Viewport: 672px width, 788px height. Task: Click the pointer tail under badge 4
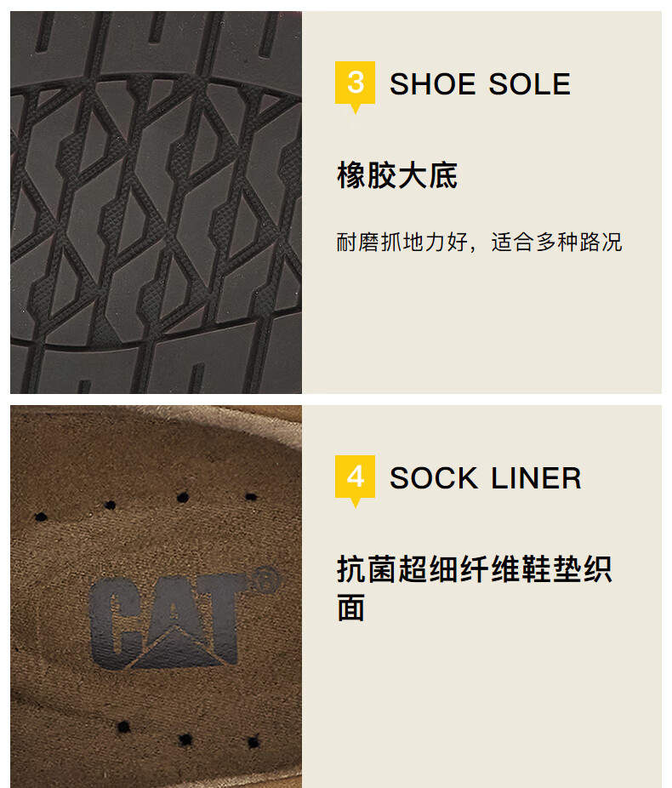pyautogui.click(x=356, y=503)
